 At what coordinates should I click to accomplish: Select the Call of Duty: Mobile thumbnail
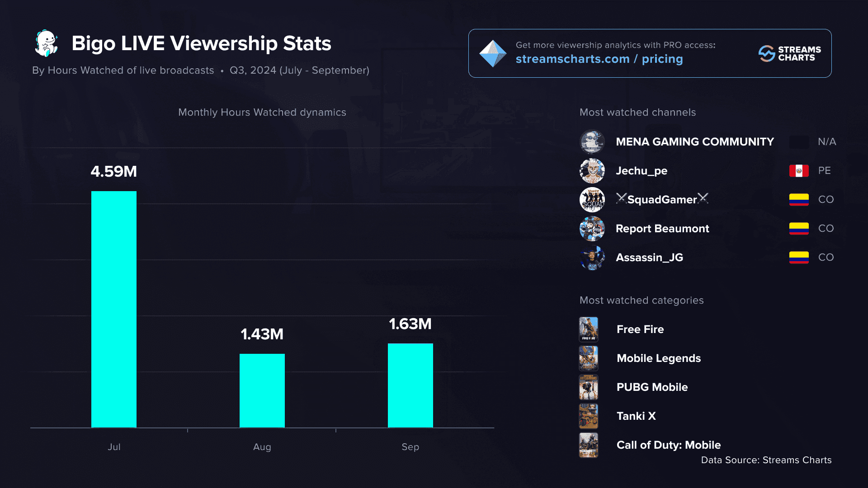[589, 445]
